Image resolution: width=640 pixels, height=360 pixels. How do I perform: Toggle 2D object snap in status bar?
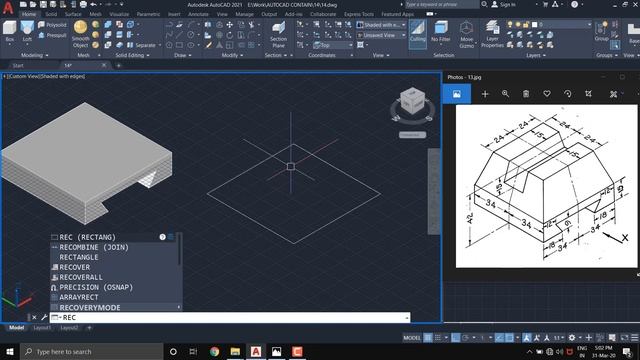[509, 338]
